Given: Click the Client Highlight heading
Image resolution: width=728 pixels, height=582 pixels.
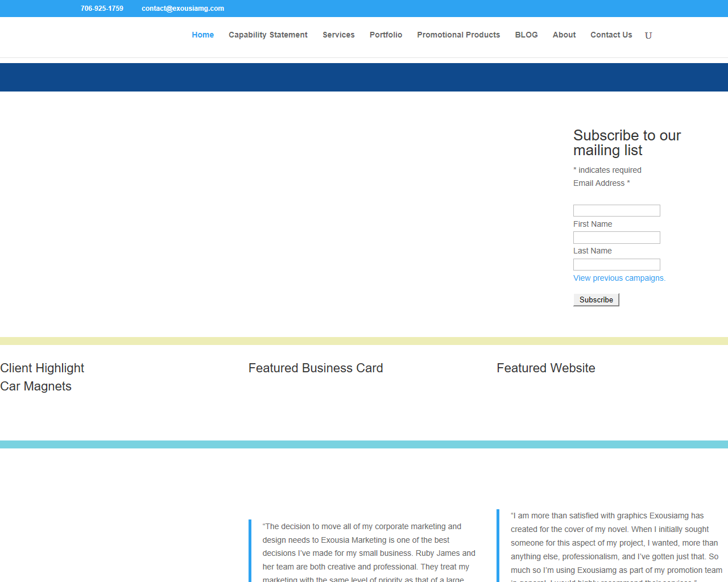Looking at the screenshot, I should [42, 368].
